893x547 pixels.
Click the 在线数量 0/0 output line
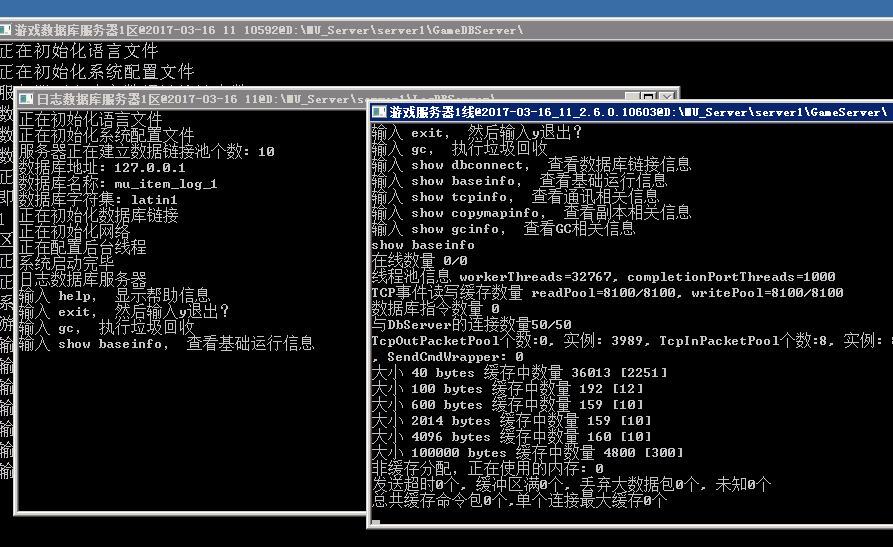[x=411, y=260]
